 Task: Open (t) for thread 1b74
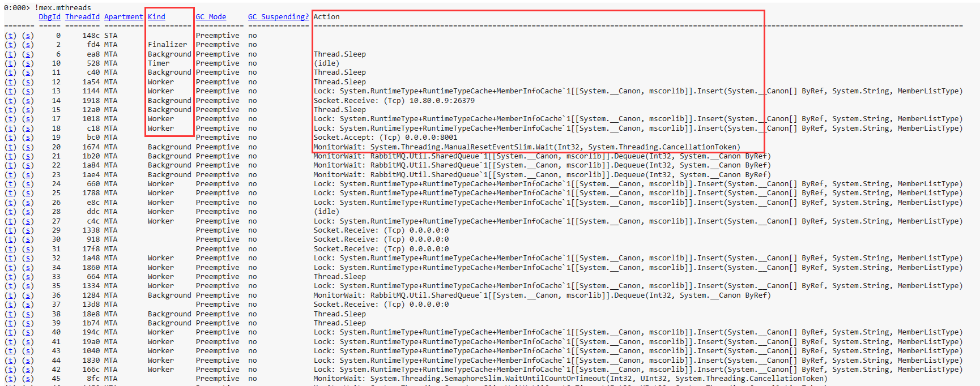point(10,323)
